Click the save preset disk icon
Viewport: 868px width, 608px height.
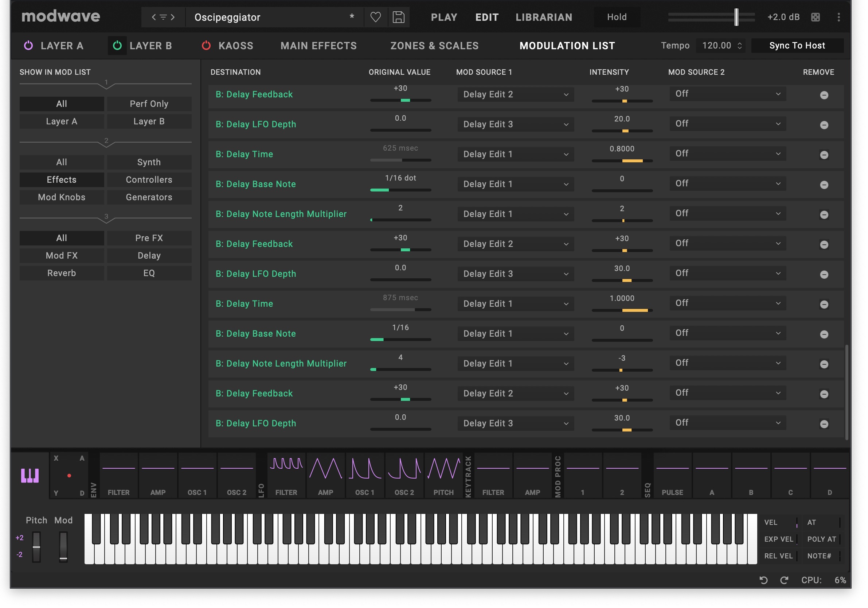click(x=398, y=18)
